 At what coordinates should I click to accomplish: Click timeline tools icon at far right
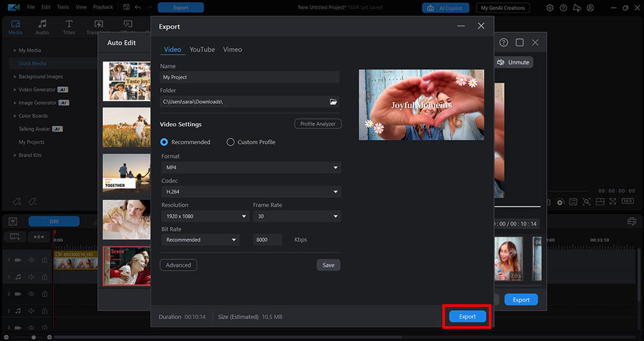point(632,221)
